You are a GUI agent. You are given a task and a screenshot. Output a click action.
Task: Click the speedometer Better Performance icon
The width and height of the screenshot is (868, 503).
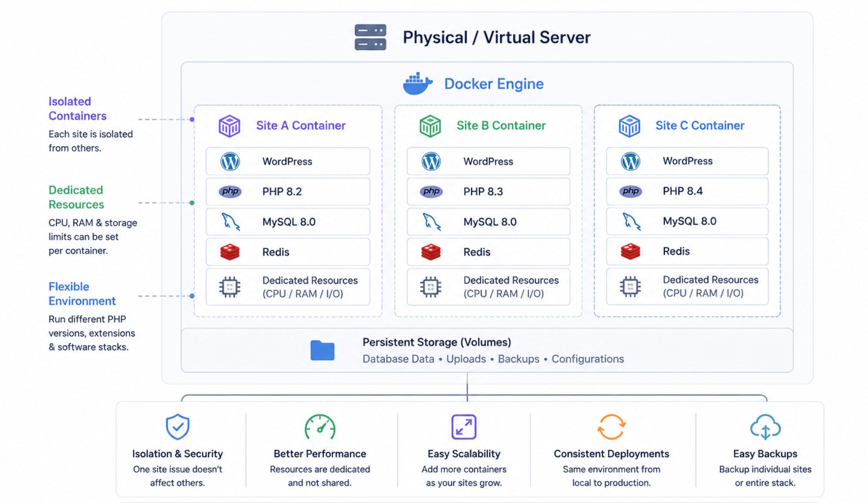(320, 427)
